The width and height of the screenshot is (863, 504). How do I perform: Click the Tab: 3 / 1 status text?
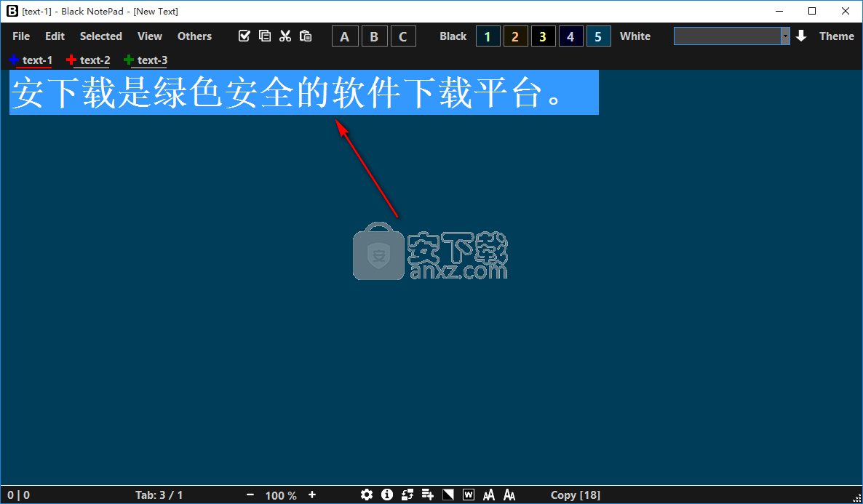click(x=159, y=495)
